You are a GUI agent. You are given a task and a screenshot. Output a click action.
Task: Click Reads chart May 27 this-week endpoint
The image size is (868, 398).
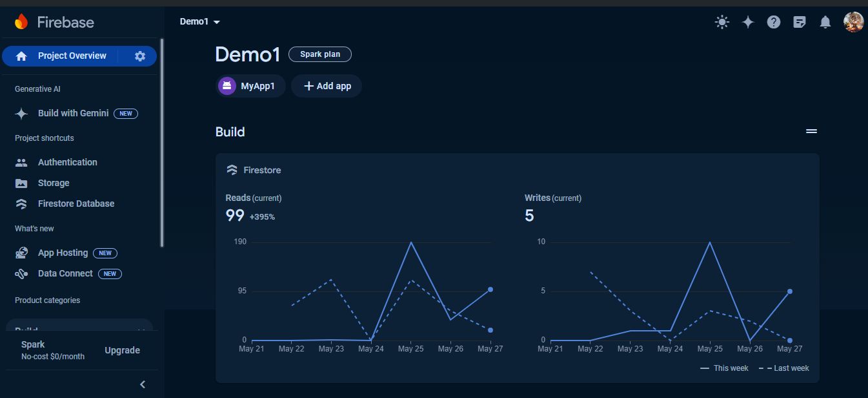tap(490, 289)
